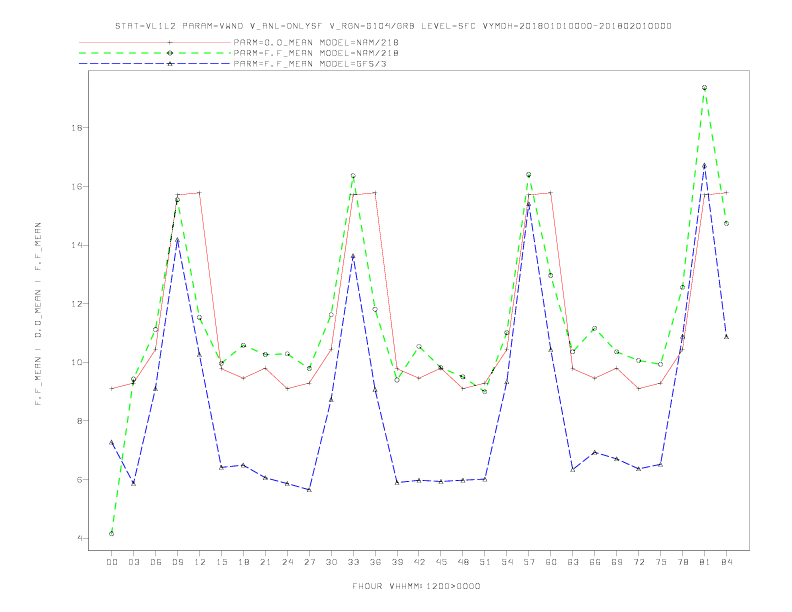This screenshot has width=792, height=612.
Task: Click green NAM point at hour 66
Action: tap(595, 328)
